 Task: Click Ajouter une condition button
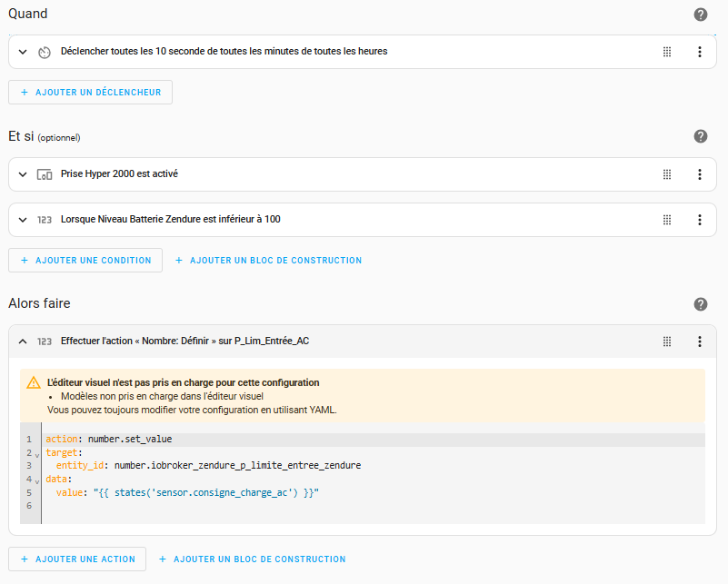click(85, 261)
